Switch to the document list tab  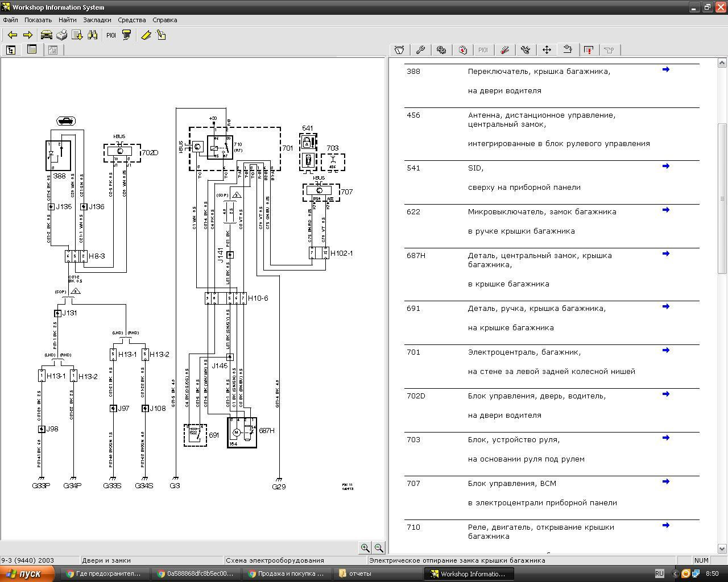coord(32,50)
